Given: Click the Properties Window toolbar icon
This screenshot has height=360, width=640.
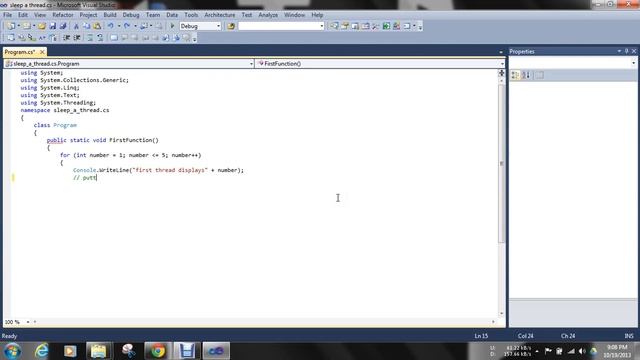Looking at the screenshot, I should click(345, 26).
